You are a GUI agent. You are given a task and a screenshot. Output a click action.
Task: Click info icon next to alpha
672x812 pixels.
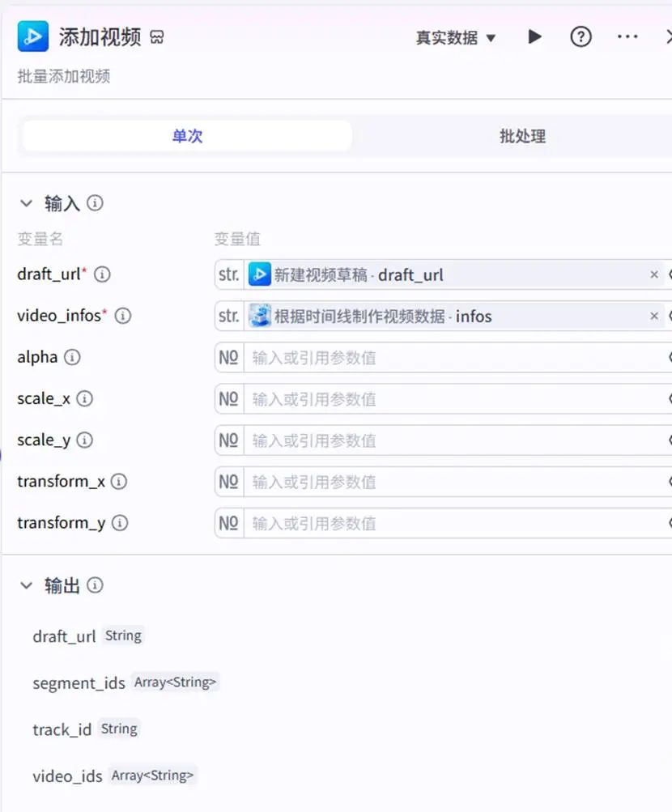coord(72,357)
